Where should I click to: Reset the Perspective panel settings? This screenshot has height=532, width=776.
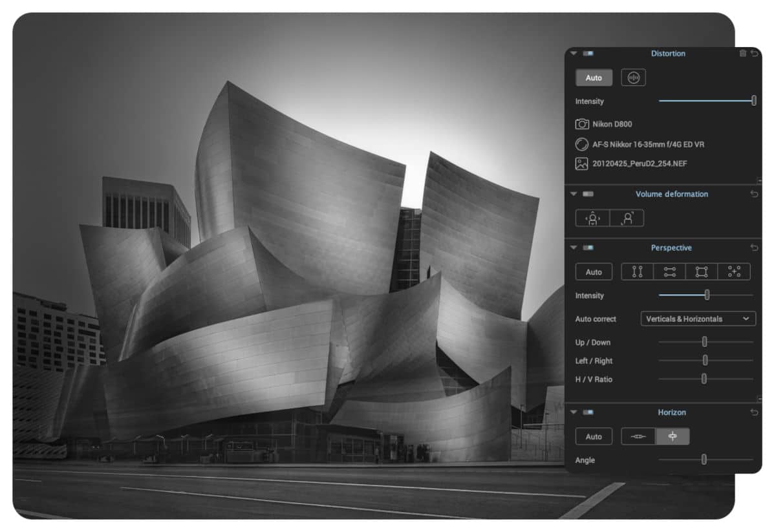point(754,248)
